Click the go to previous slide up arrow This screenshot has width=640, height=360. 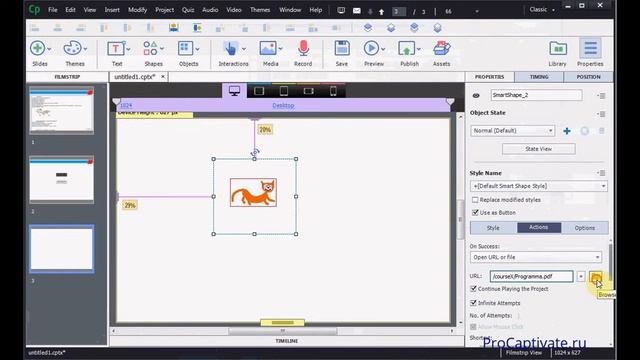click(x=381, y=12)
